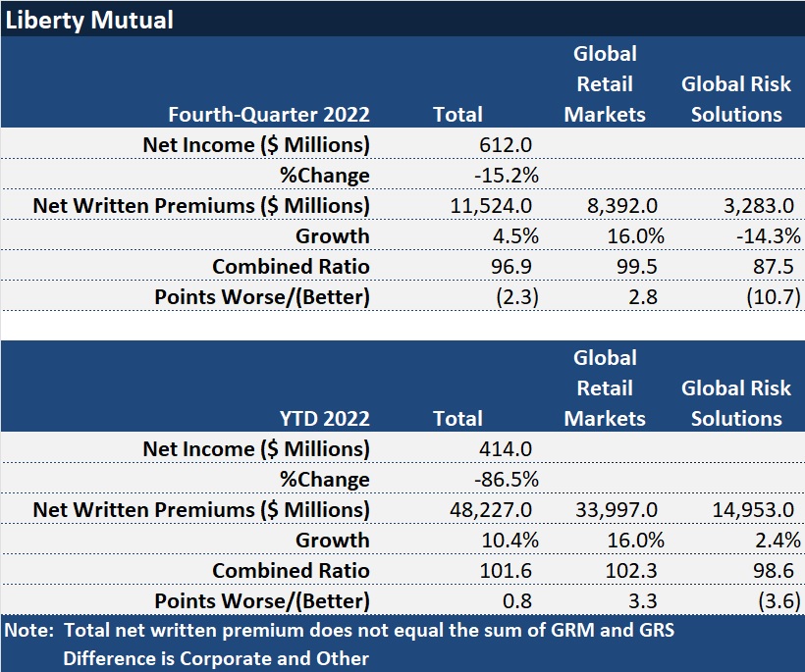
Task: Click the -15.2% change cell
Action: 507,176
